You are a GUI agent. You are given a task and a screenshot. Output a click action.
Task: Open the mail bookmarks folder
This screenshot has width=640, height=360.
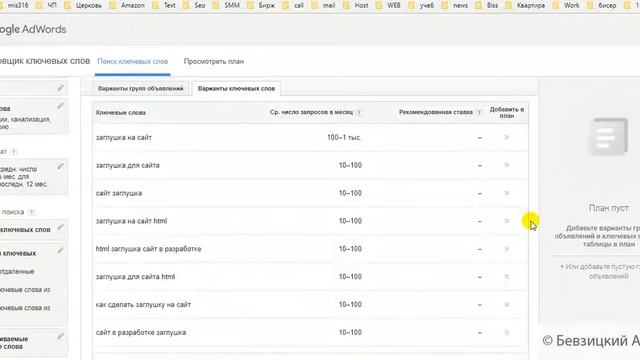[x=323, y=5]
